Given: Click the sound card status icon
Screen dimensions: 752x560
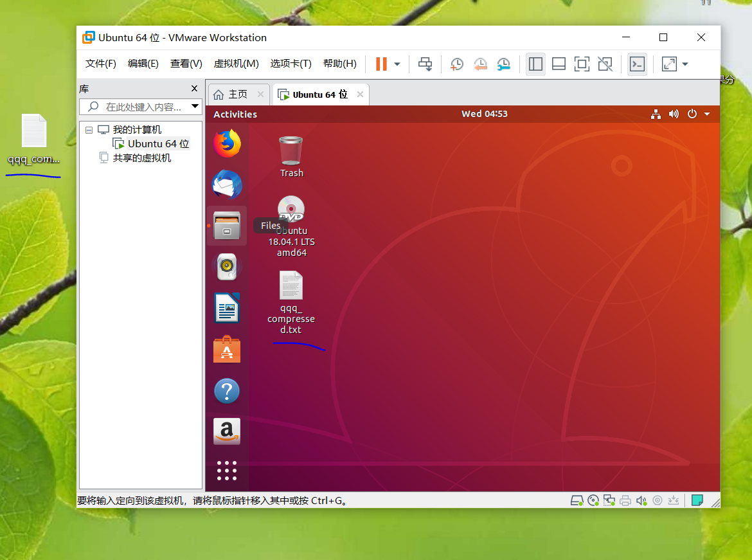Looking at the screenshot, I should 641,500.
